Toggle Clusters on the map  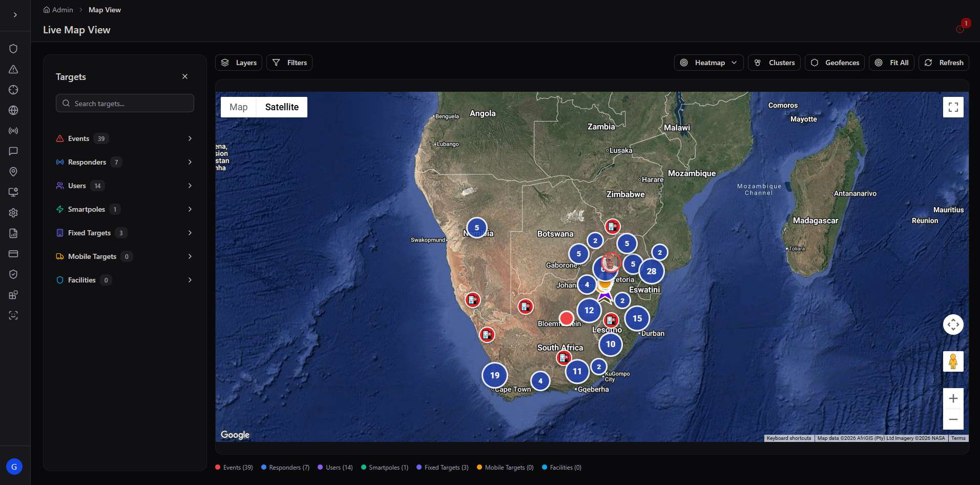point(774,63)
